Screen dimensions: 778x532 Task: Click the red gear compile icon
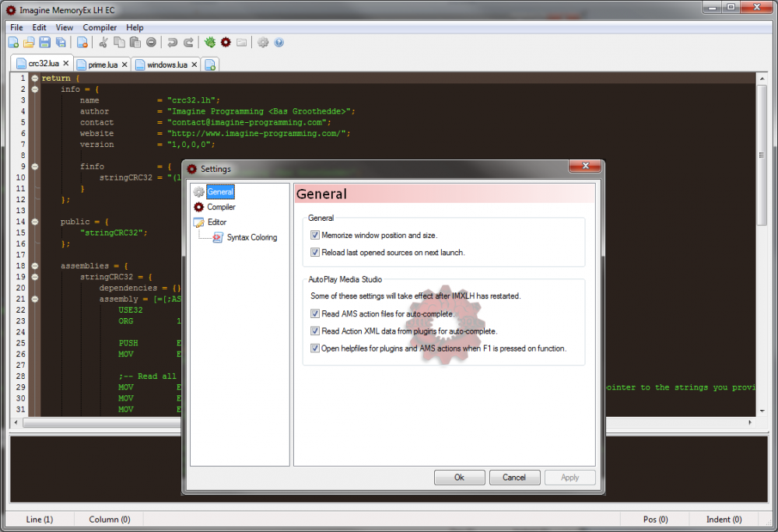(x=226, y=43)
